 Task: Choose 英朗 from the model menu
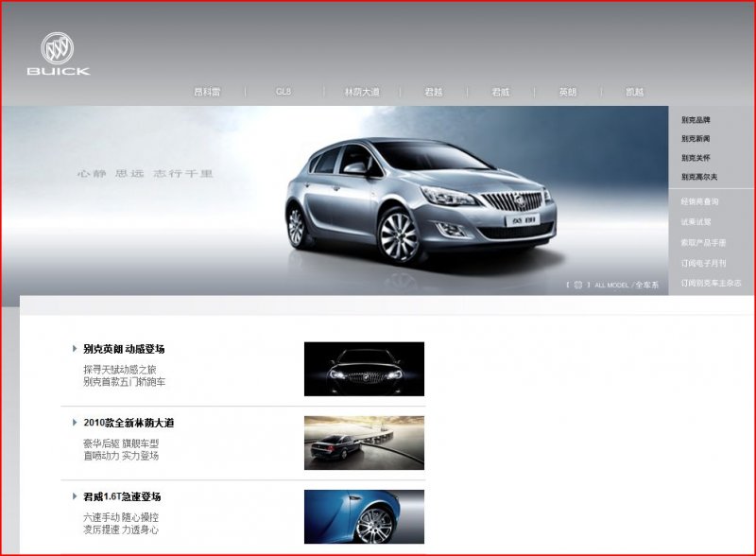click(x=567, y=92)
